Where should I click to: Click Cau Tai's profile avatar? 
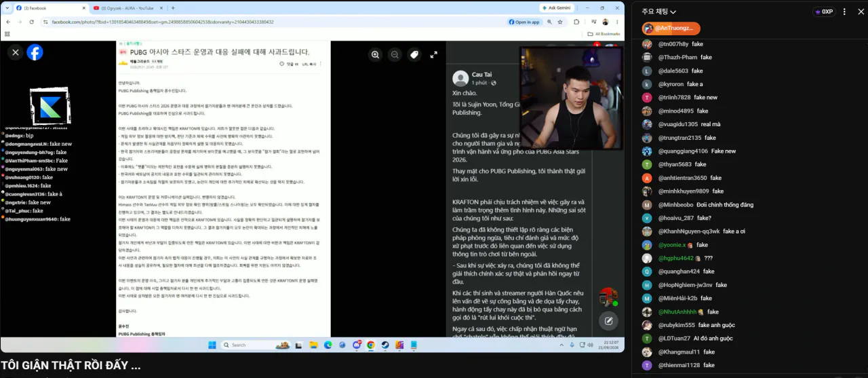point(460,79)
